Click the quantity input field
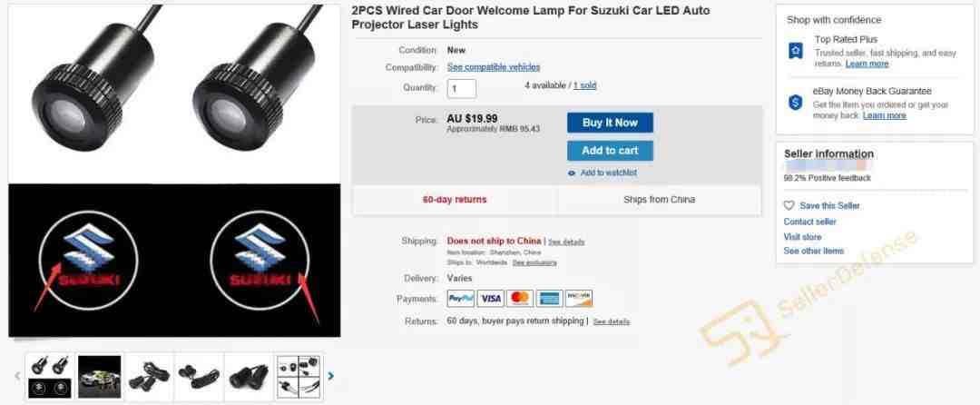This screenshot has width=980, height=405. pos(462,89)
